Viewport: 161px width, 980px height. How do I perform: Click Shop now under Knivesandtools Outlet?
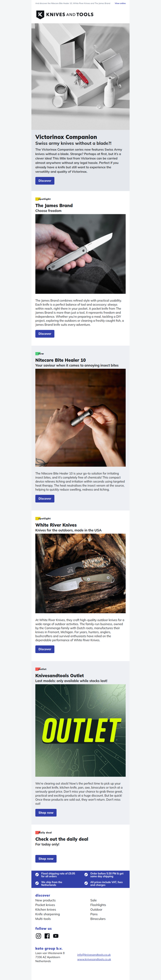46,813
